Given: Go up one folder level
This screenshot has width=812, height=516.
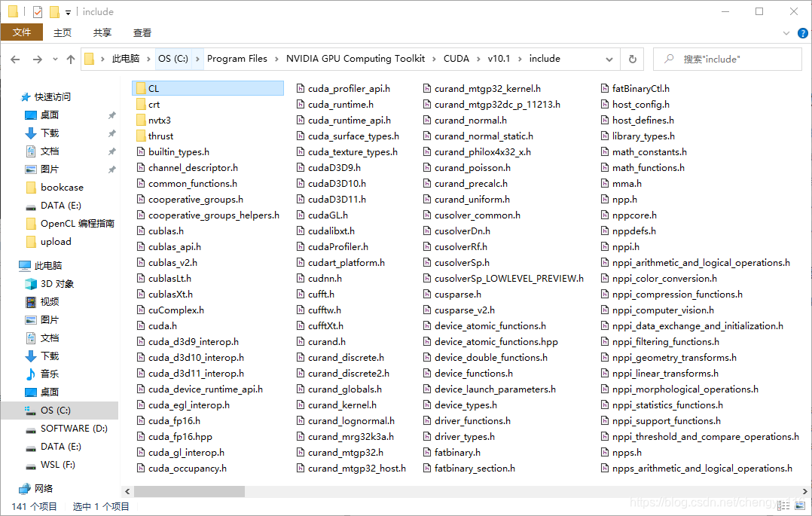Looking at the screenshot, I should pyautogui.click(x=71, y=59).
